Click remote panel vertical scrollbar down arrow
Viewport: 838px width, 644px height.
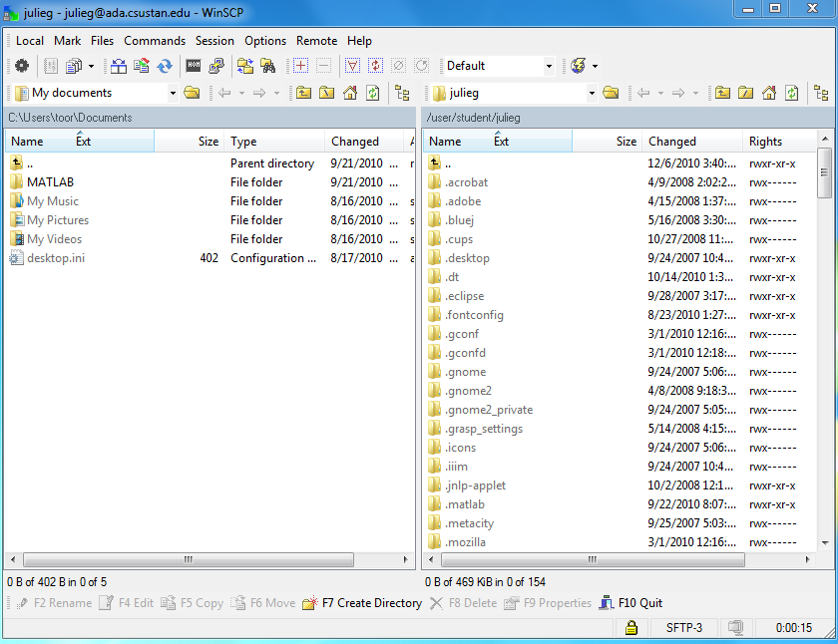825,542
